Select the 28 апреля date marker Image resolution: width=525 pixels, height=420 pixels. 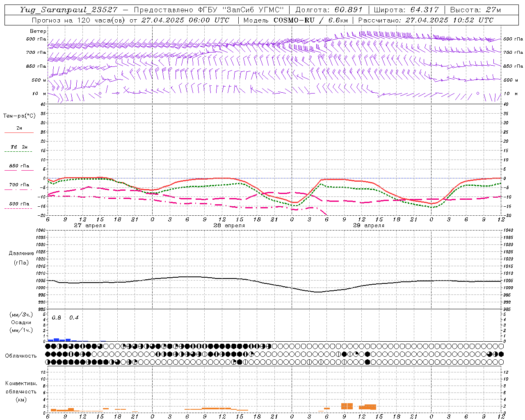point(229,226)
